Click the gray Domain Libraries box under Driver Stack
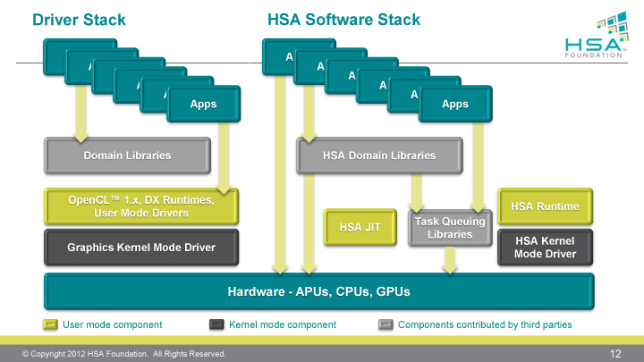This screenshot has height=362, width=644. point(127,156)
